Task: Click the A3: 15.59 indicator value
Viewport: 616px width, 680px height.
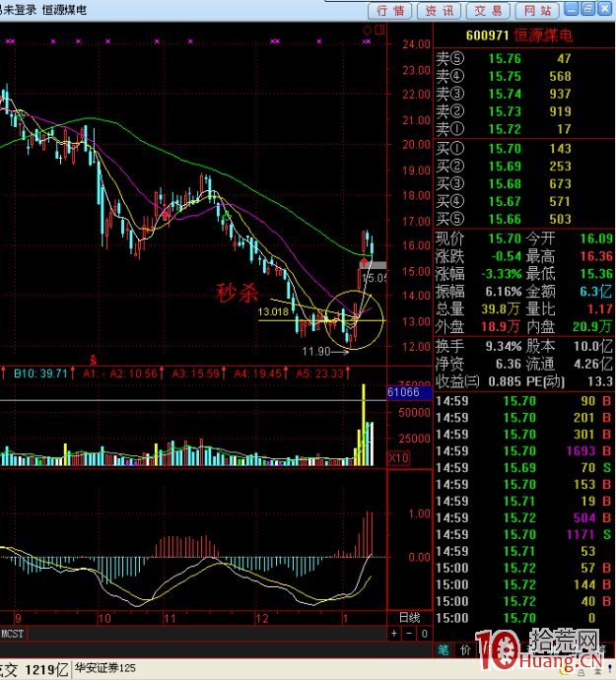Action: tap(196, 374)
